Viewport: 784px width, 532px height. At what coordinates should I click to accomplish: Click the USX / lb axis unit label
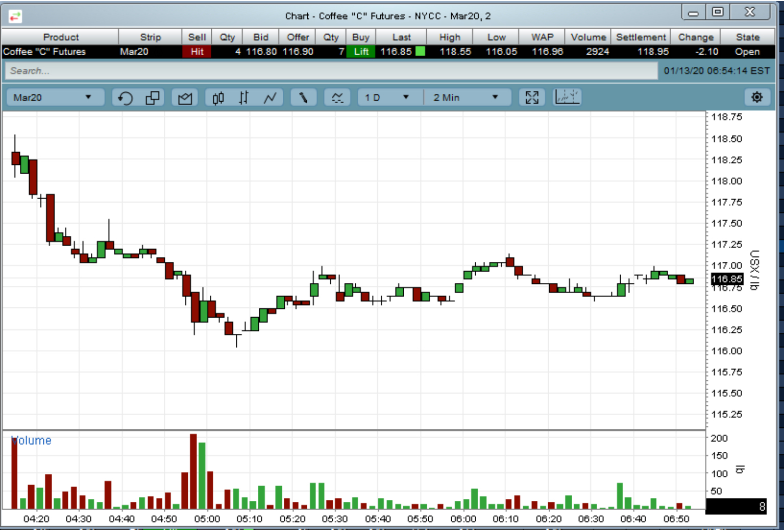click(x=754, y=270)
